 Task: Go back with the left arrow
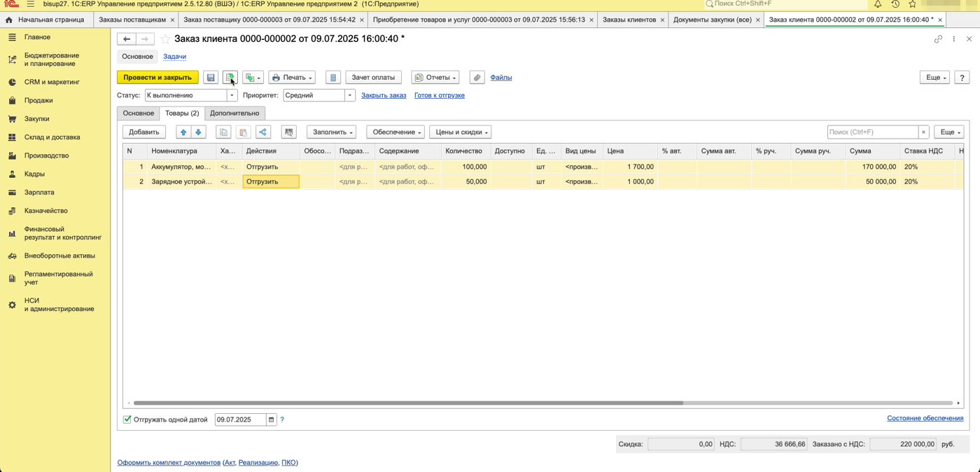(x=127, y=39)
